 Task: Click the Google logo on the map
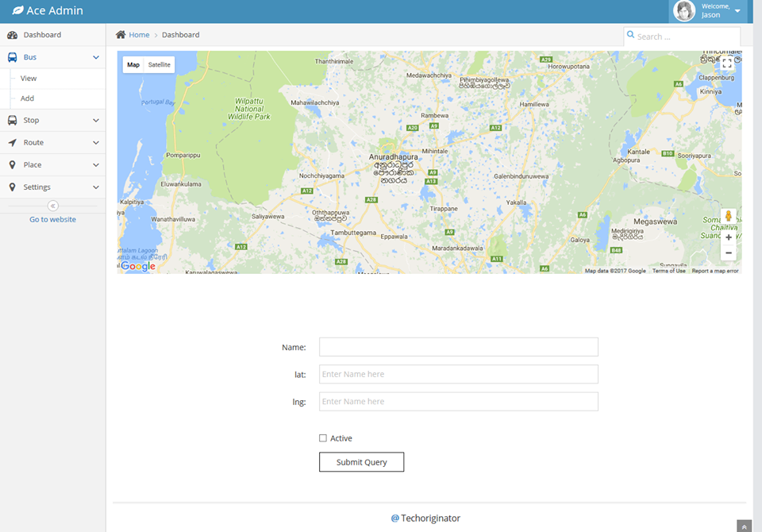(138, 266)
